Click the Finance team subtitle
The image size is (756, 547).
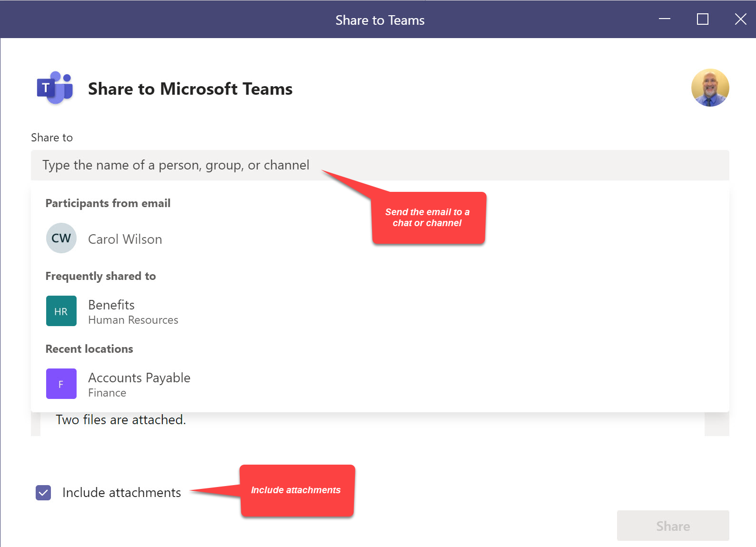click(x=107, y=393)
